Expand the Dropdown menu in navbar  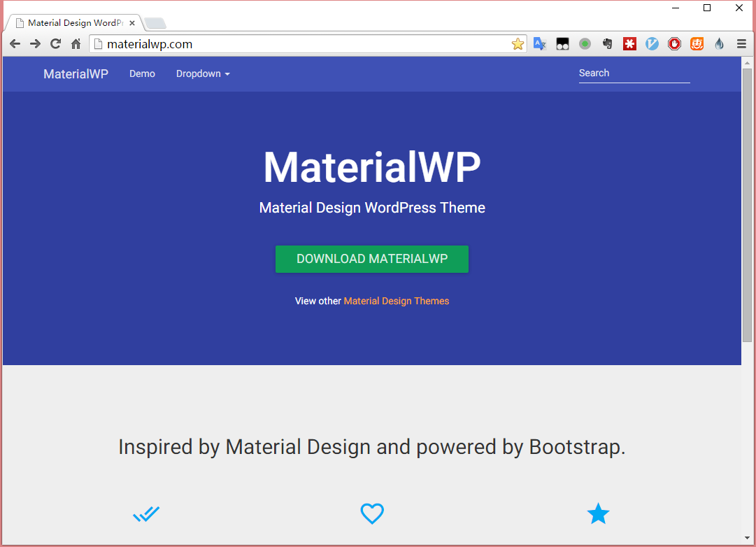pyautogui.click(x=203, y=73)
